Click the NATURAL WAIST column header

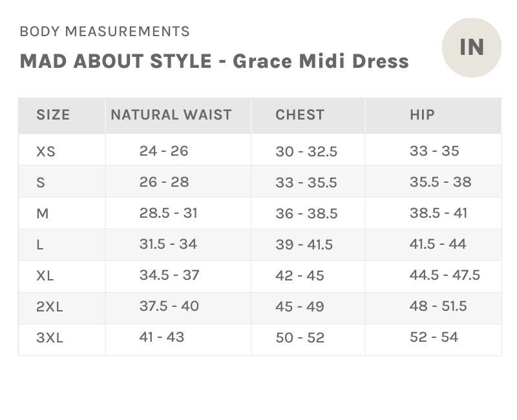(x=171, y=115)
